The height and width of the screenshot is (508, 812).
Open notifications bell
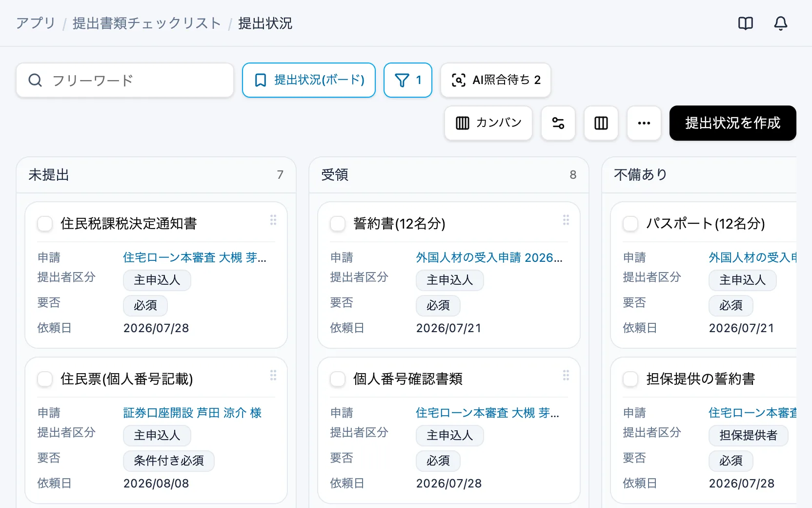[x=780, y=23]
